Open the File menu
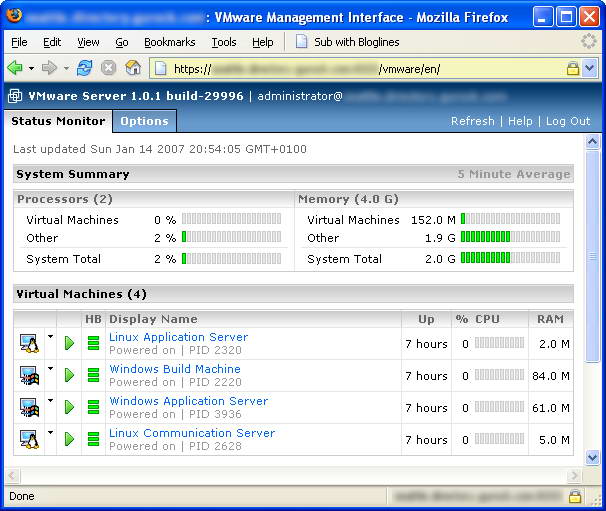The width and height of the screenshot is (606, 511). pyautogui.click(x=19, y=42)
